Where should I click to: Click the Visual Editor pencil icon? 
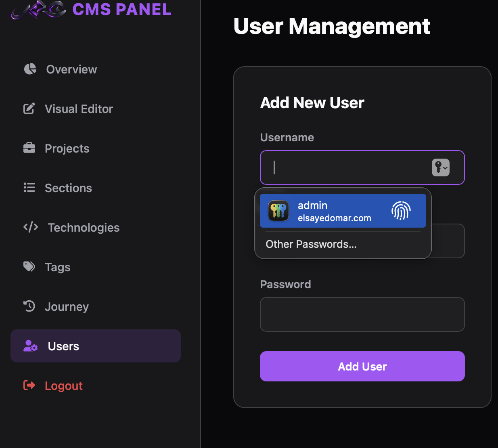pyautogui.click(x=29, y=109)
